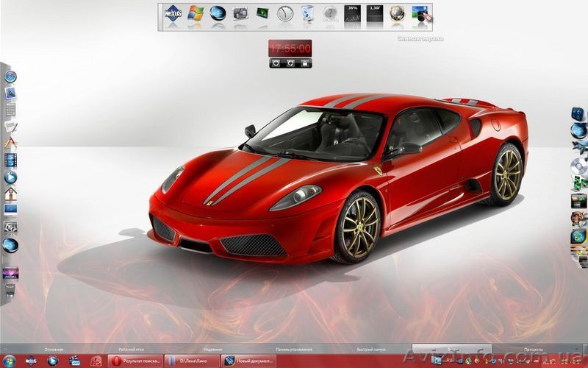This screenshot has width=588, height=368.
Task: Launch the blue play media player taskbar icon
Action: pyautogui.click(x=53, y=361)
